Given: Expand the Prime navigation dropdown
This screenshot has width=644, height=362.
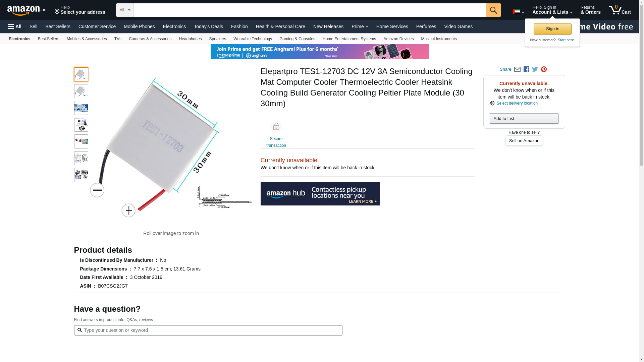Looking at the screenshot, I should click(360, 26).
